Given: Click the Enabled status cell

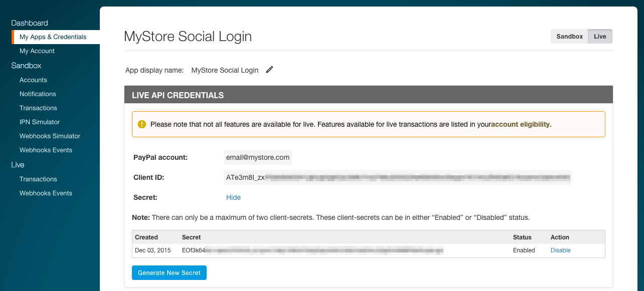Looking at the screenshot, I should click(x=524, y=250).
